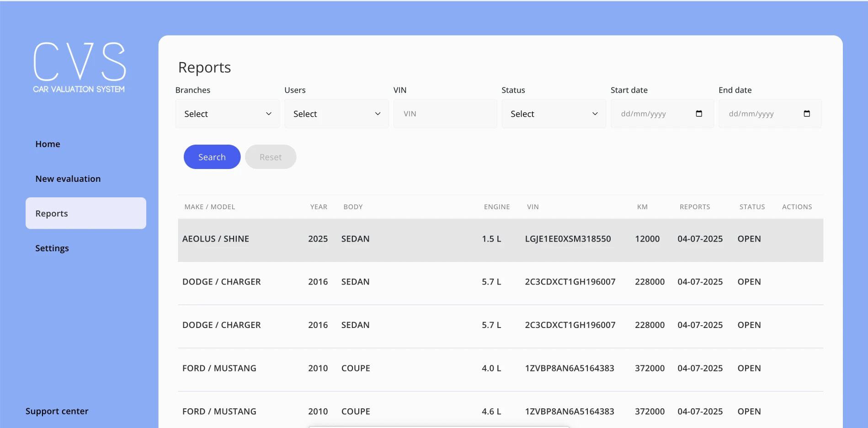Image resolution: width=868 pixels, height=428 pixels.
Task: Select the AEOLUS / SHINE report row
Action: click(x=500, y=239)
